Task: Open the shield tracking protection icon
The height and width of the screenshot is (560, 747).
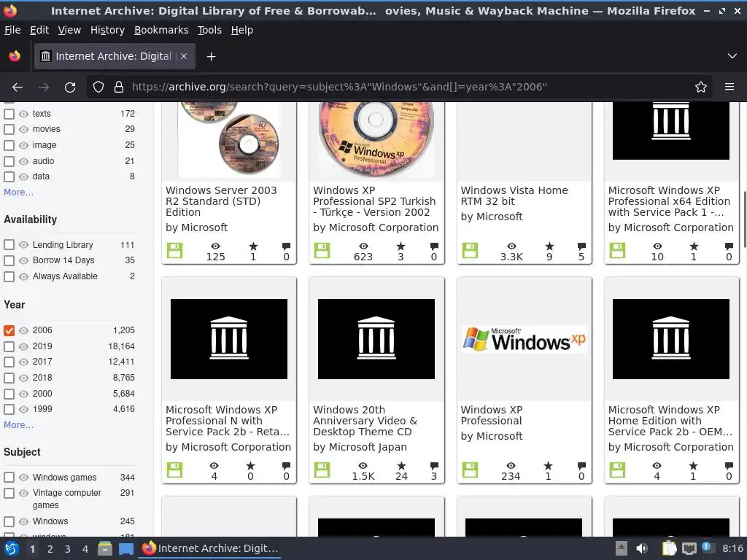Action: [x=98, y=87]
